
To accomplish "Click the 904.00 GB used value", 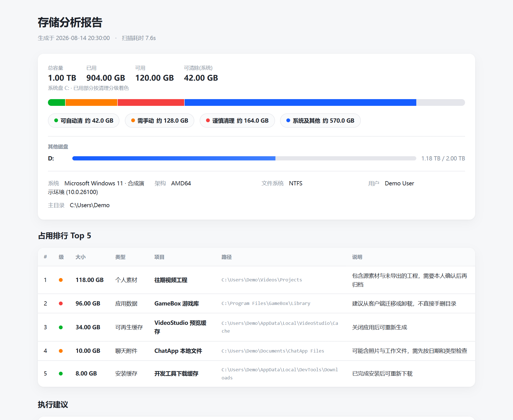I will coord(106,78).
